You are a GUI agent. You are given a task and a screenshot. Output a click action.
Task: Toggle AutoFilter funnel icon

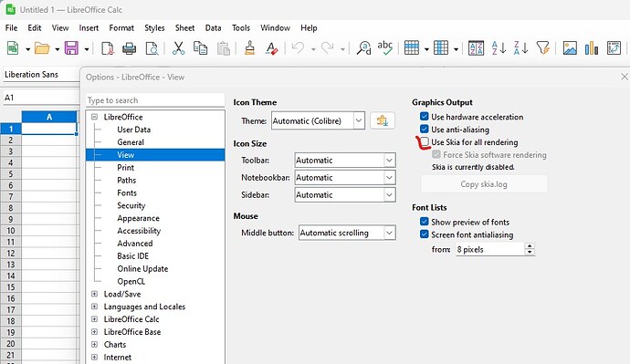tap(543, 48)
